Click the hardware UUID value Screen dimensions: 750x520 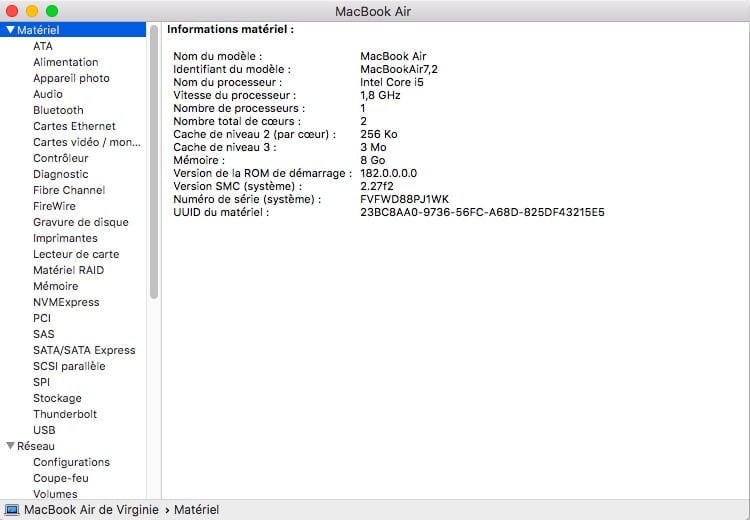click(x=482, y=212)
